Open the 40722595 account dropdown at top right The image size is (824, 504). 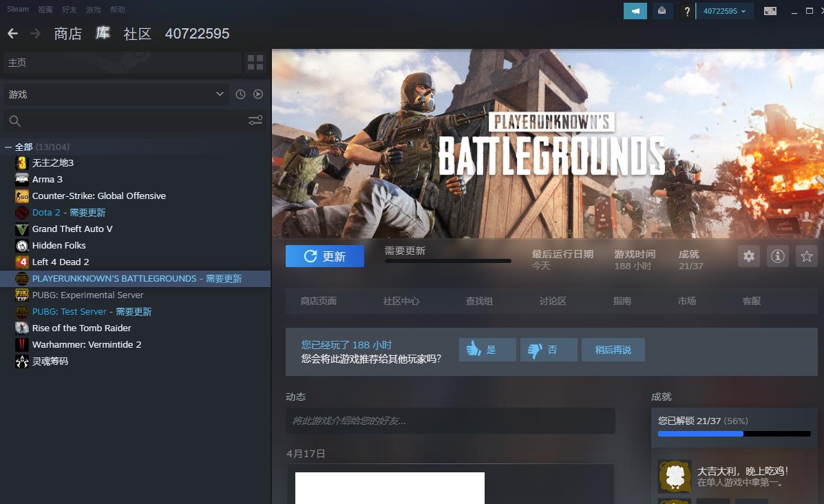pos(724,11)
